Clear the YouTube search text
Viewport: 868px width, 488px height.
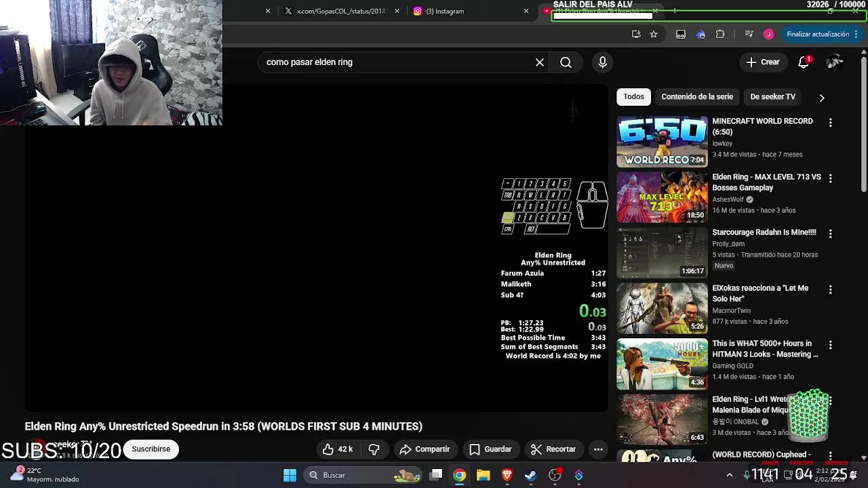tap(540, 62)
